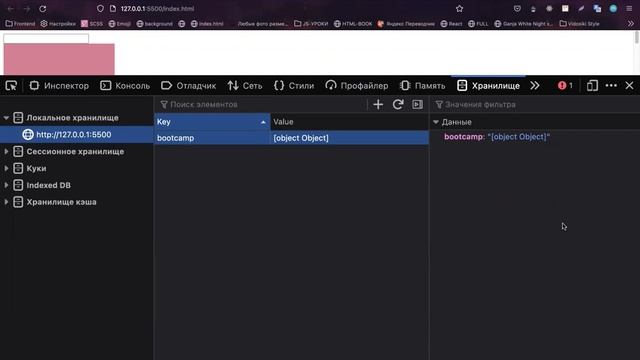Bookmark this page star icon
The width and height of the screenshot is (640, 360).
tap(459, 9)
